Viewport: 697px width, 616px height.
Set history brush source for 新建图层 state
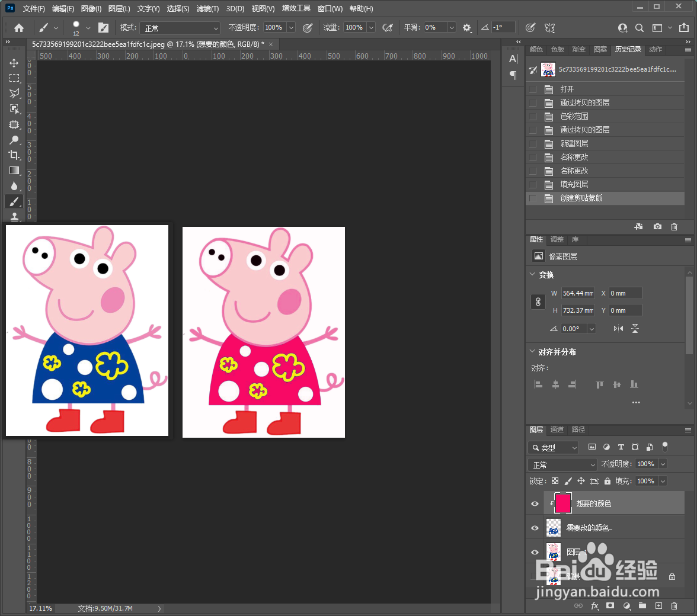[532, 144]
